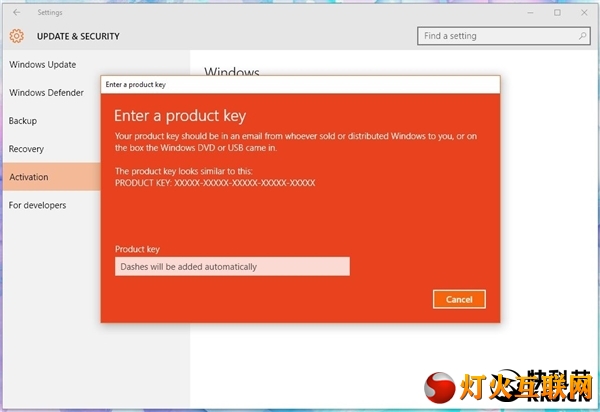
Task: Click the 'UPDATE & SECURITY' heading text
Action: pyautogui.click(x=78, y=36)
